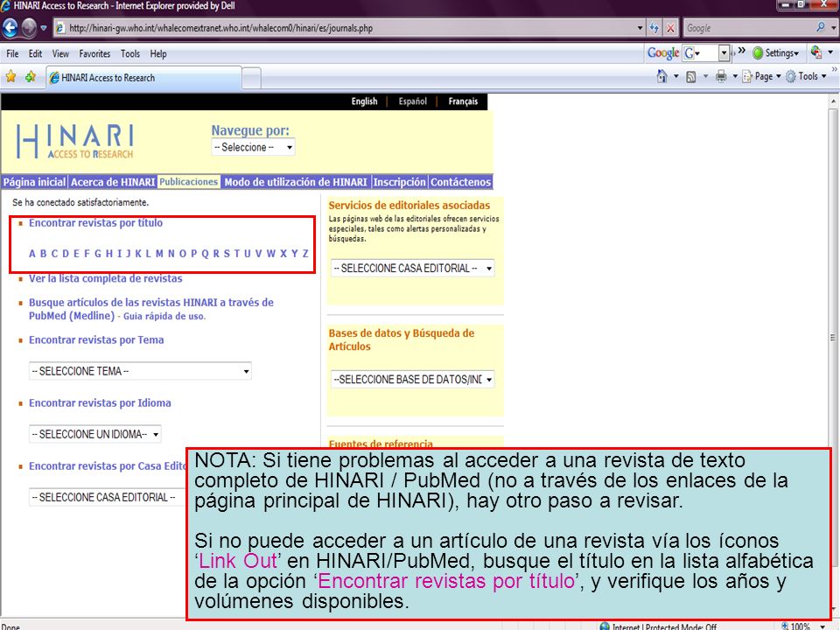Open left SELECCIONE CASA EDITORIAL dropdown
The image size is (840, 630).
(107, 497)
